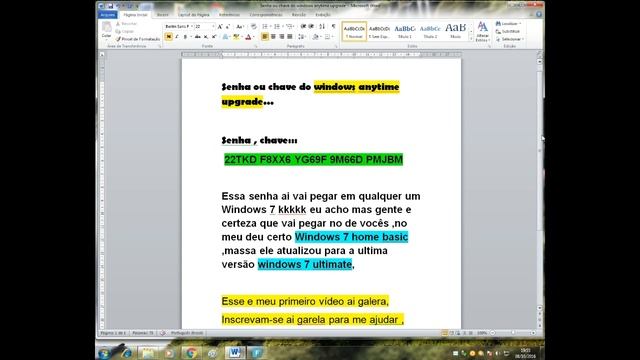This screenshot has width=640, height=360.
Task: Click the save icon in quick access toolbar
Action: pyautogui.click(x=110, y=6)
